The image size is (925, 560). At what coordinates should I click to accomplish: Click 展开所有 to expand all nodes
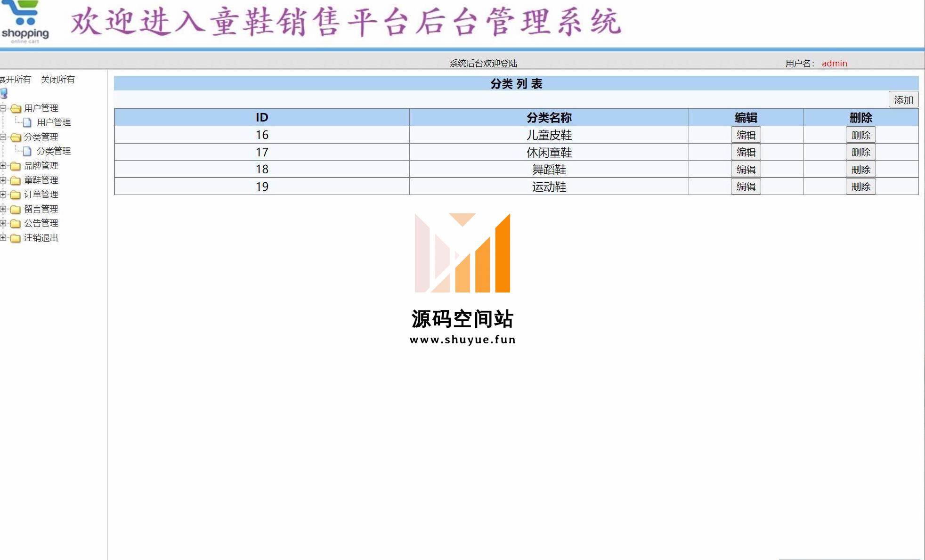15,80
